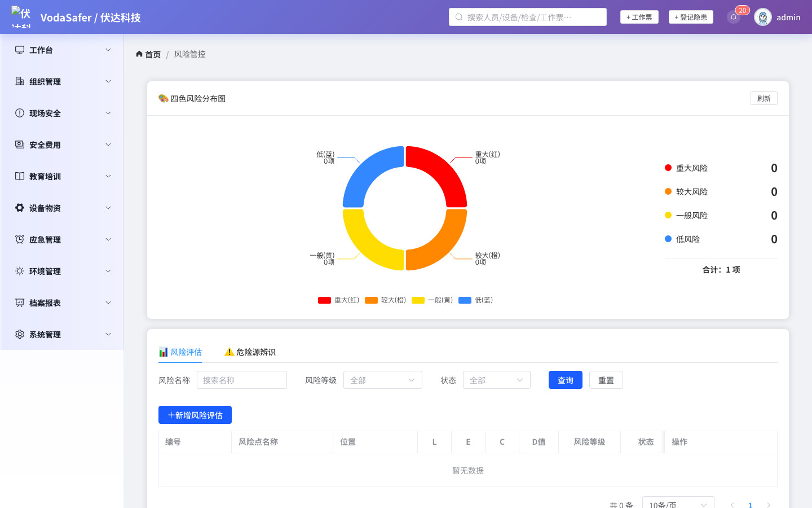The width and height of the screenshot is (812, 508).
Task: Open the admin user avatar
Action: tap(763, 17)
